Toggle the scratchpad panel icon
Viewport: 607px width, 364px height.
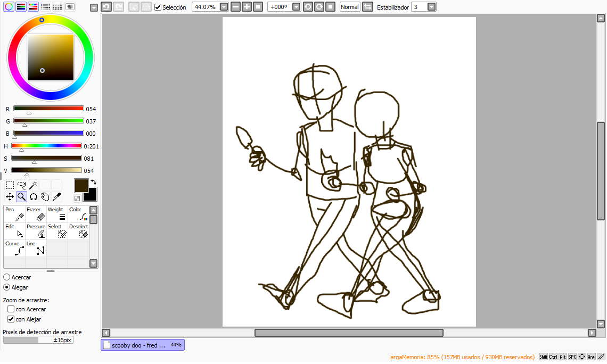click(x=70, y=6)
